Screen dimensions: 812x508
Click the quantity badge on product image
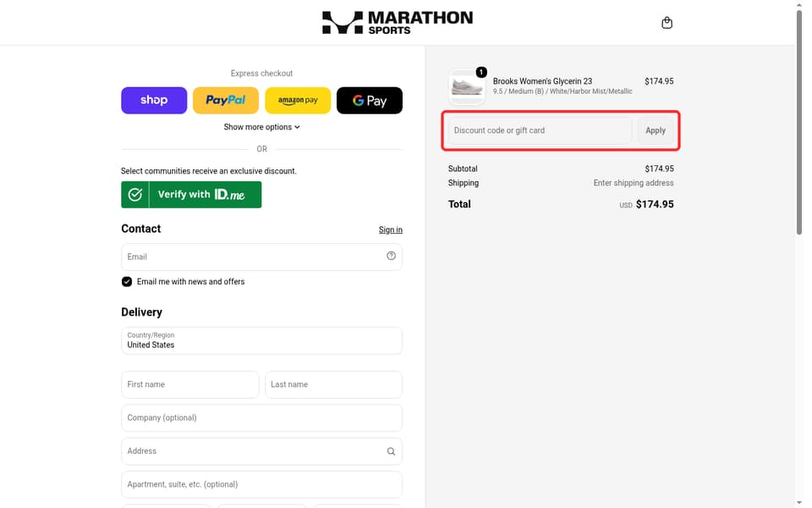[x=481, y=72]
